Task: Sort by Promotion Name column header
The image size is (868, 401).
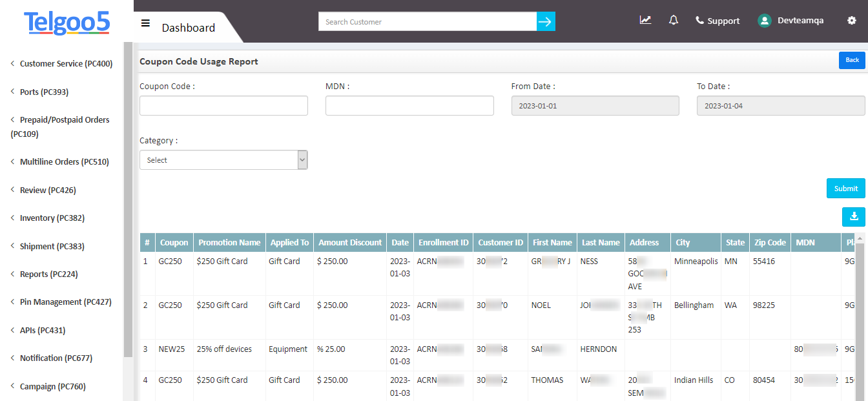Action: (x=229, y=243)
